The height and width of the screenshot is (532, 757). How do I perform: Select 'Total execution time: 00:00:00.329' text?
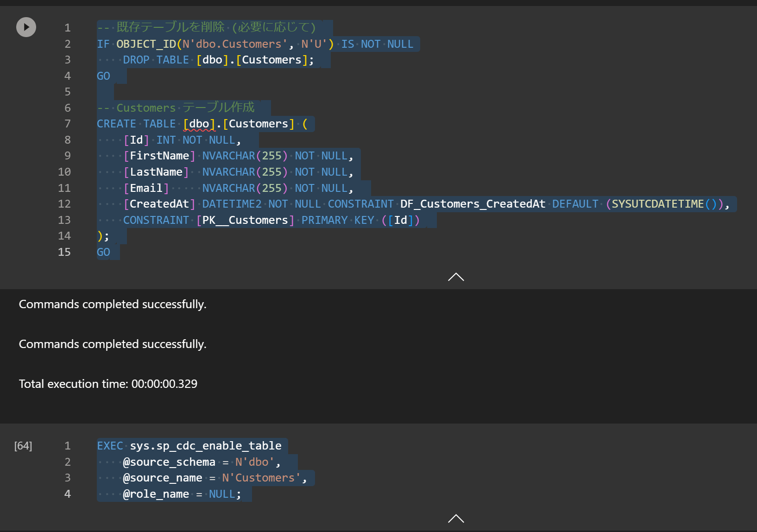click(x=108, y=384)
